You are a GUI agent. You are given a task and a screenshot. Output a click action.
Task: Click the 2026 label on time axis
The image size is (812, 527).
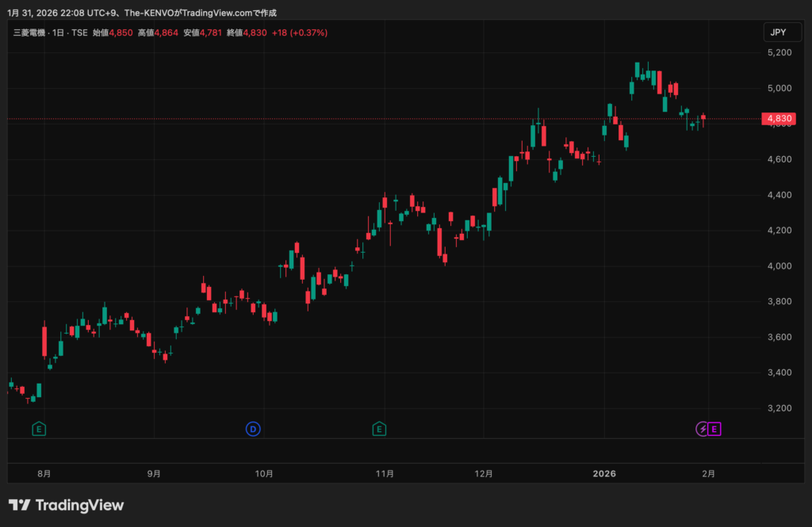604,474
